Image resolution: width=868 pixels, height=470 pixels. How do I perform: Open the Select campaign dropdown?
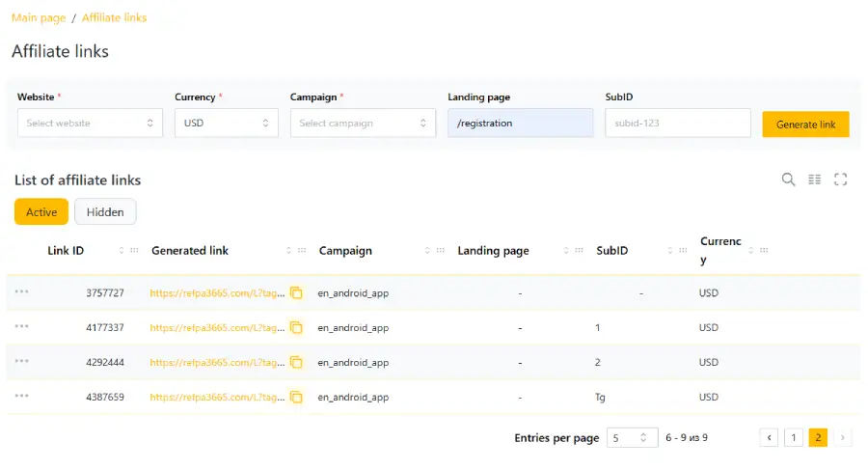click(x=364, y=123)
